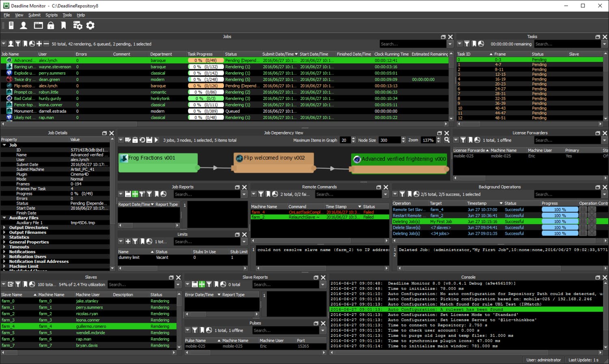Sort jobs by Task Progress column header
The height and width of the screenshot is (364, 609).
(200, 54)
